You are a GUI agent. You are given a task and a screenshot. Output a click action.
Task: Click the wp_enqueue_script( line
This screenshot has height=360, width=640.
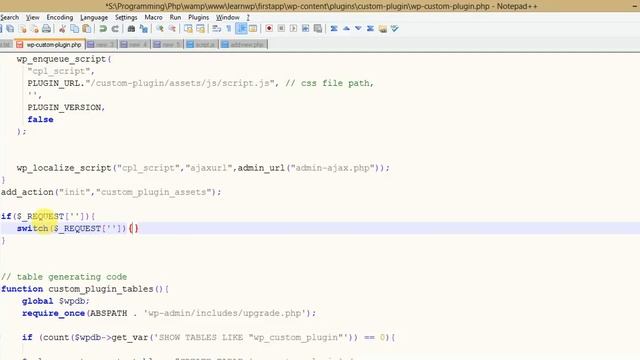tap(64, 59)
